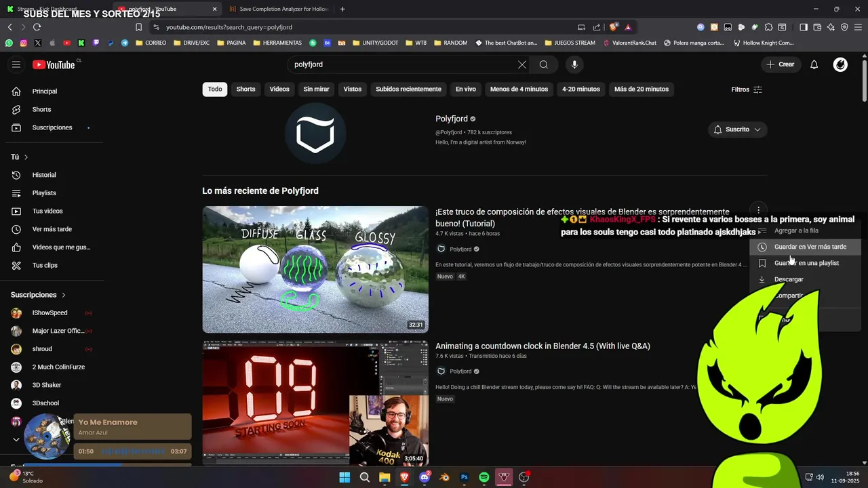Run search with the magnifier button
This screenshot has height=488, width=868.
[544, 64]
